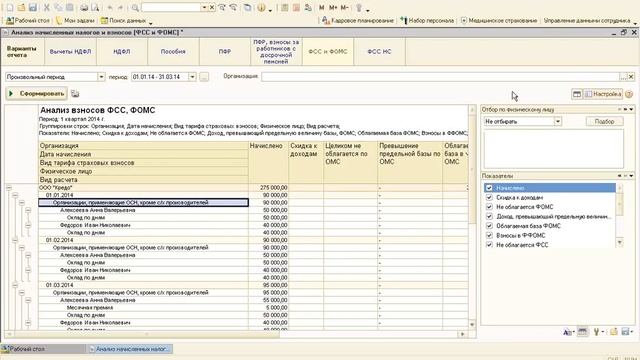Uncheck the Начислено indicator checkbox
Image resolution: width=640 pixels, height=360 pixels.
click(489, 188)
